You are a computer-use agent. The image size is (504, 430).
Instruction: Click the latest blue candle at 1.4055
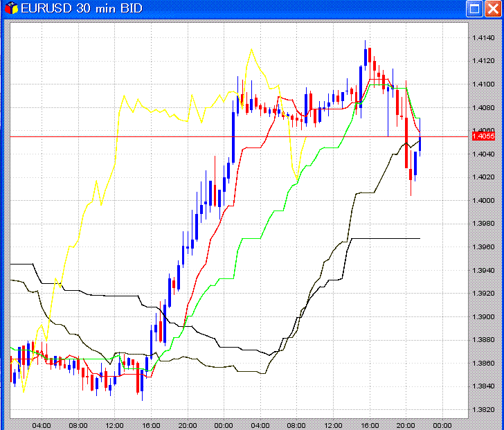pyautogui.click(x=420, y=143)
